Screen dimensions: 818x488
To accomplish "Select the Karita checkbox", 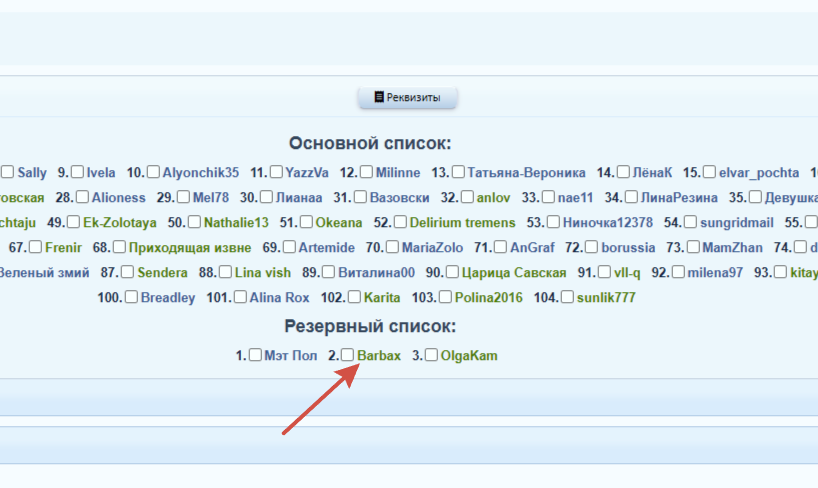I will click(x=354, y=297).
